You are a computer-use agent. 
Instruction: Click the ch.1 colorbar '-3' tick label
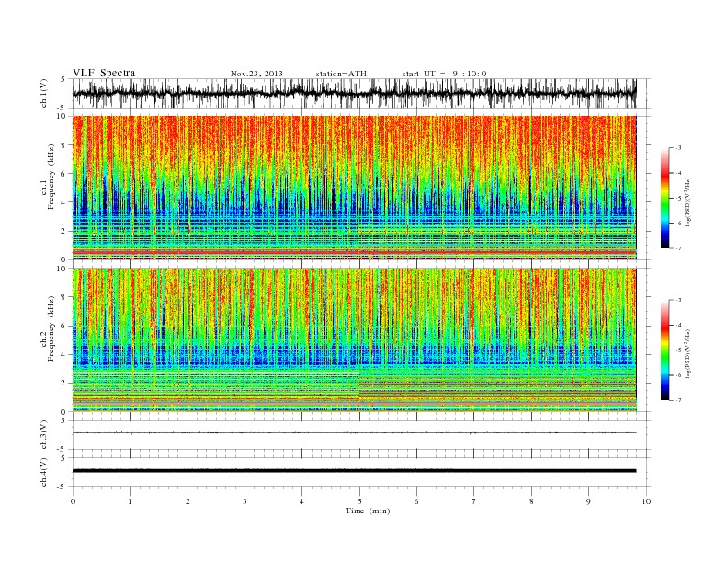click(x=678, y=148)
